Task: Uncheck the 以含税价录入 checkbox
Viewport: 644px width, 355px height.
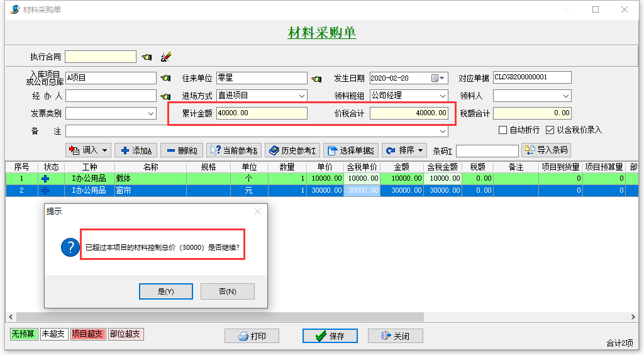Action: pyautogui.click(x=550, y=130)
